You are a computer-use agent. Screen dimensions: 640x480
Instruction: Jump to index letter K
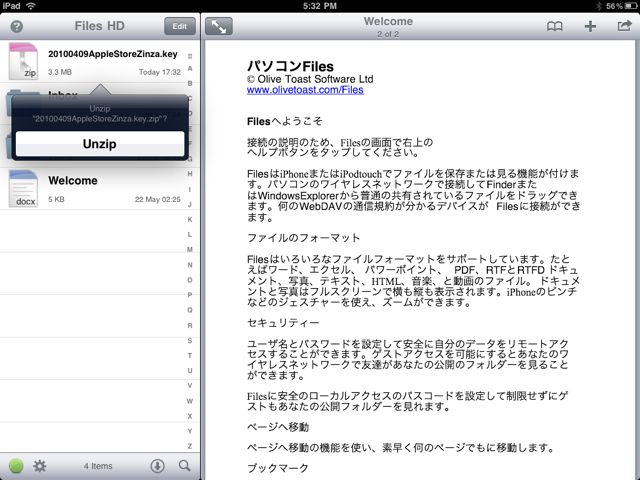[190, 220]
